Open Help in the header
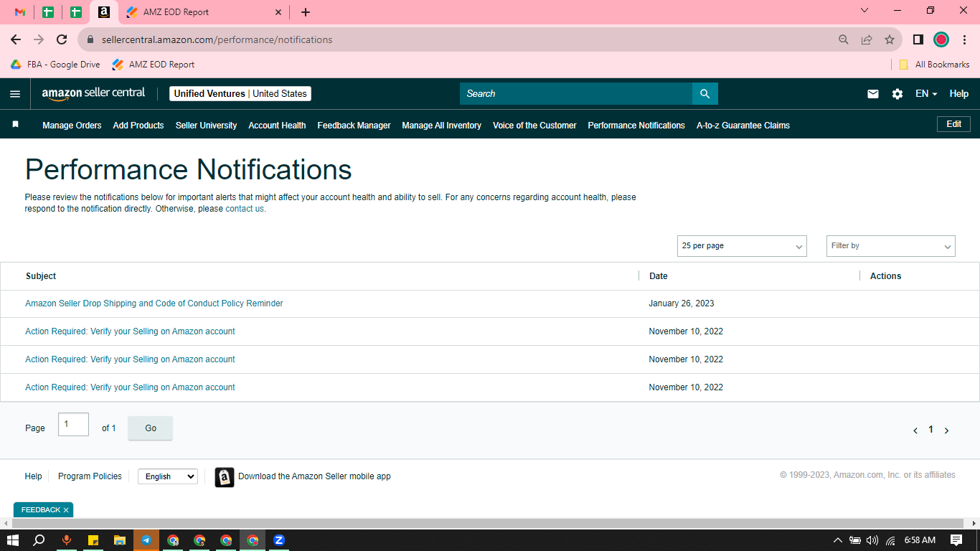This screenshot has height=551, width=980. coord(959,94)
